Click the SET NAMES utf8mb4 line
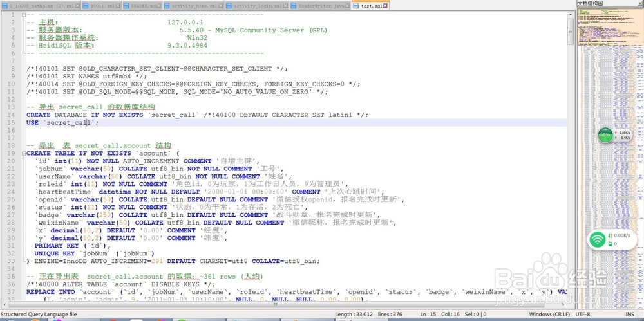The height and width of the screenshot is (321, 644). [x=87, y=77]
